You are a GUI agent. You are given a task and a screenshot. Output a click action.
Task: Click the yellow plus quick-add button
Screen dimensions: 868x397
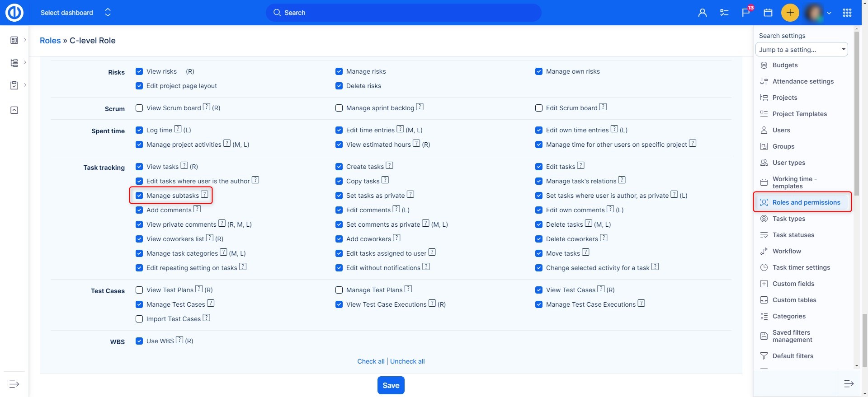[x=790, y=13]
